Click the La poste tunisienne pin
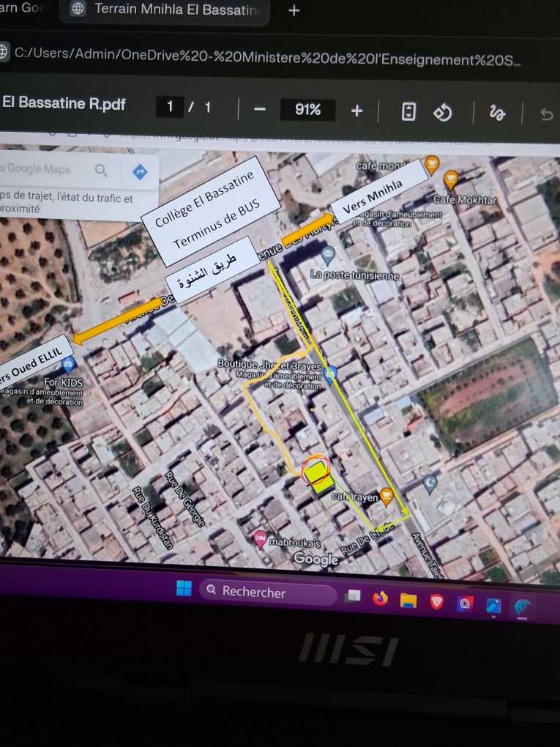 [328, 256]
